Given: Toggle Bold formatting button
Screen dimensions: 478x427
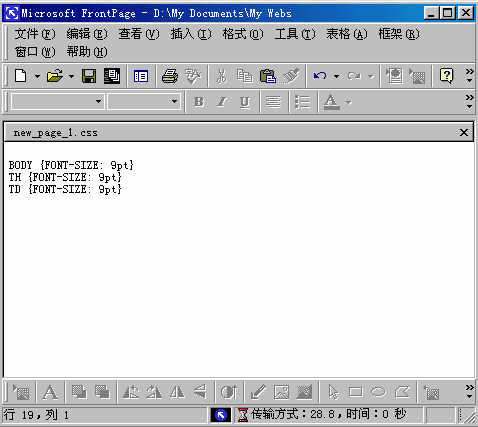Looking at the screenshot, I should (x=199, y=102).
